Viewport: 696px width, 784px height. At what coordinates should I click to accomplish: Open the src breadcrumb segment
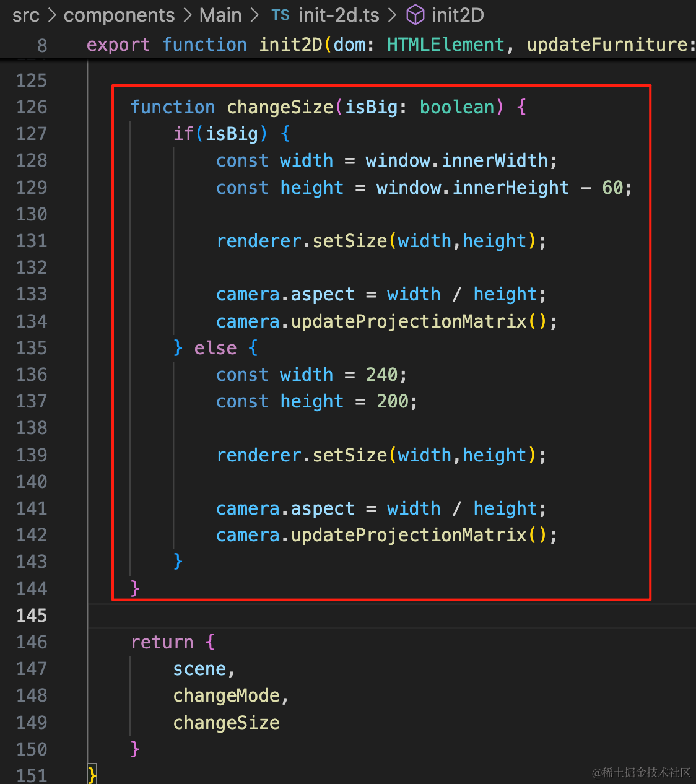pos(25,15)
